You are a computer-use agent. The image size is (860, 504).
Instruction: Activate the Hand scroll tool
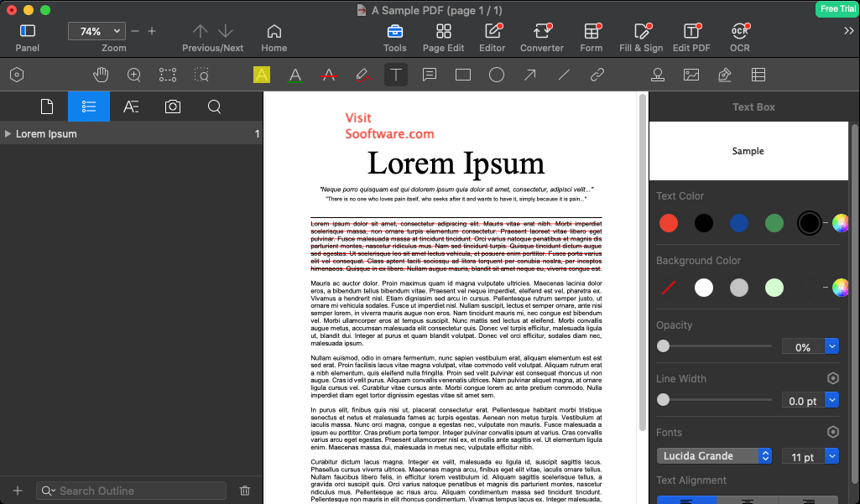101,75
